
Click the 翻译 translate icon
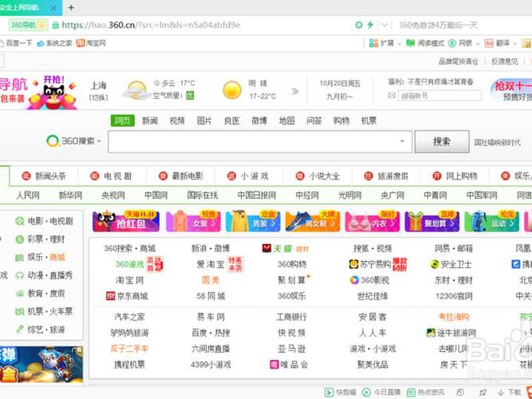point(489,43)
